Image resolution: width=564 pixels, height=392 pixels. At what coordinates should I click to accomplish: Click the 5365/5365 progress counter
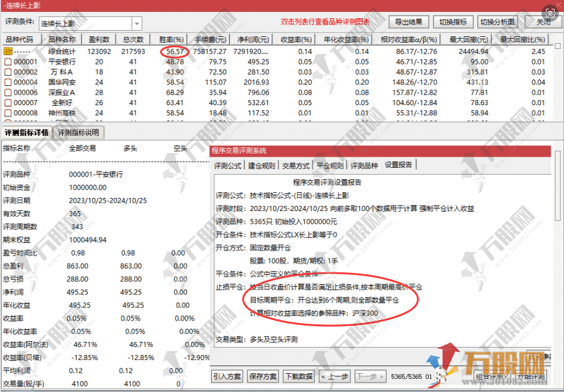[406, 377]
